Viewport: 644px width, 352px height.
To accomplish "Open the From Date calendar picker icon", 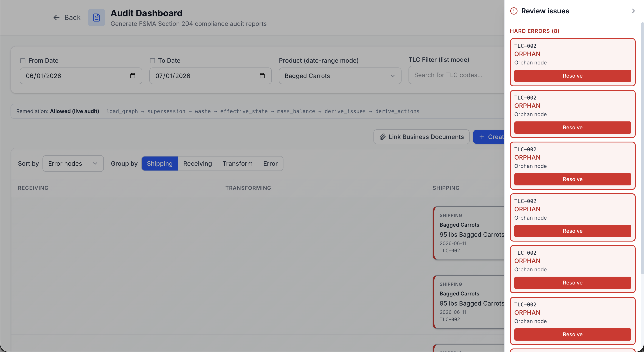I will tap(133, 76).
